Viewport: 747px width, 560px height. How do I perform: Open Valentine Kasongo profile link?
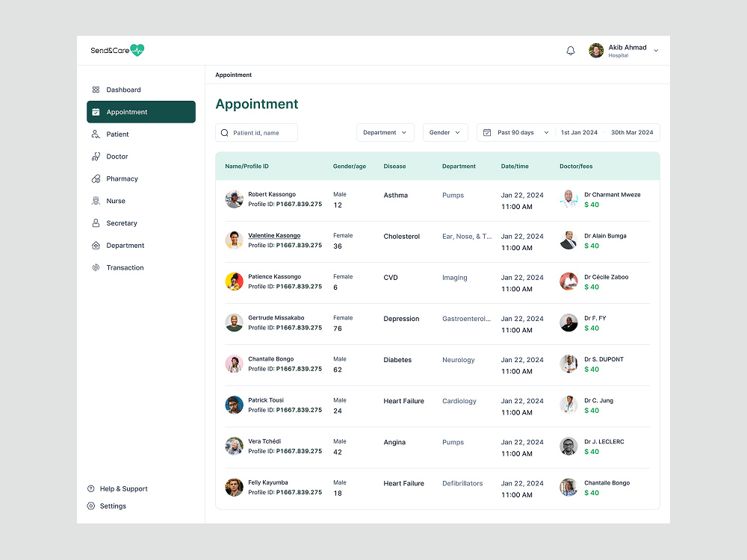[x=274, y=235]
